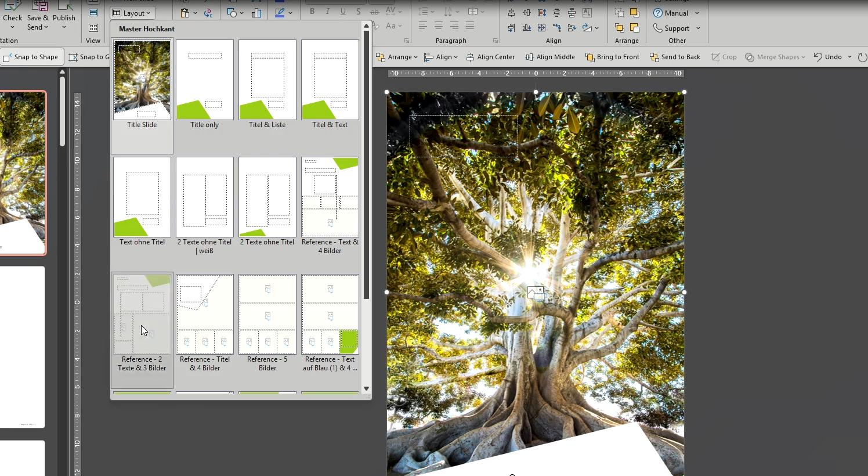
Task: Click the slide sorter view icon
Action: 93,28
